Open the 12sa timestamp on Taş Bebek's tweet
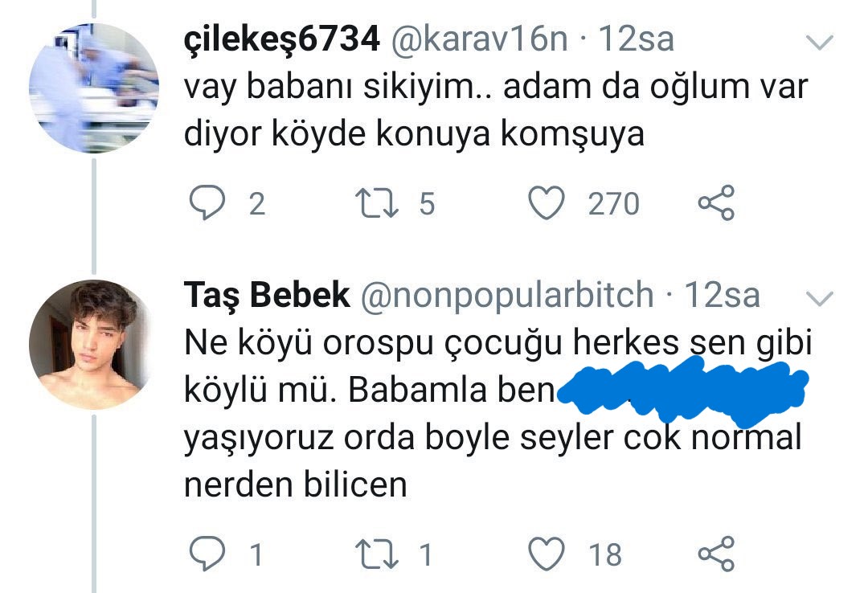 pos(721,296)
